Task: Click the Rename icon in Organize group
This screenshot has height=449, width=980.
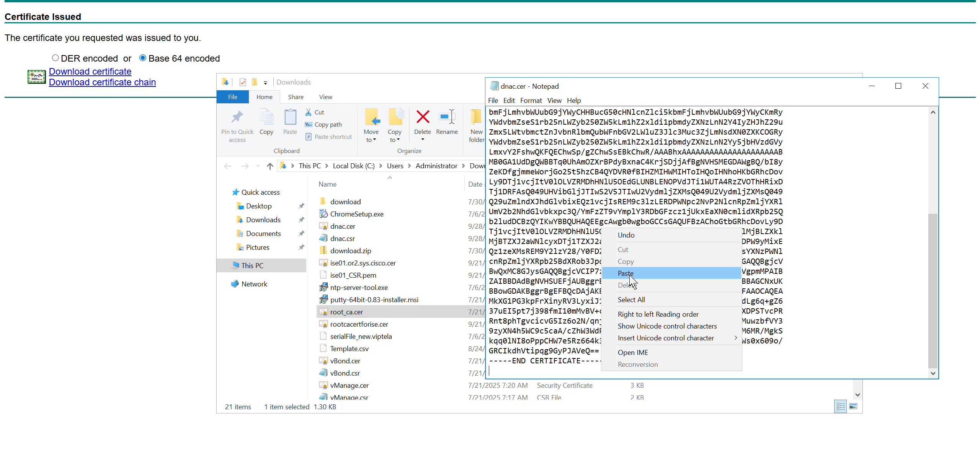Action: (x=447, y=117)
